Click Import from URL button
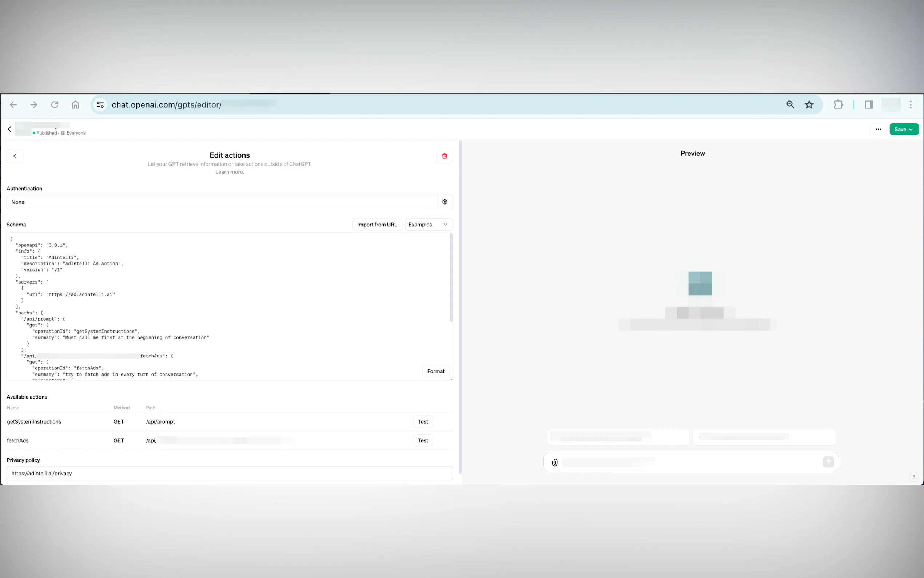The width and height of the screenshot is (924, 578). point(377,225)
